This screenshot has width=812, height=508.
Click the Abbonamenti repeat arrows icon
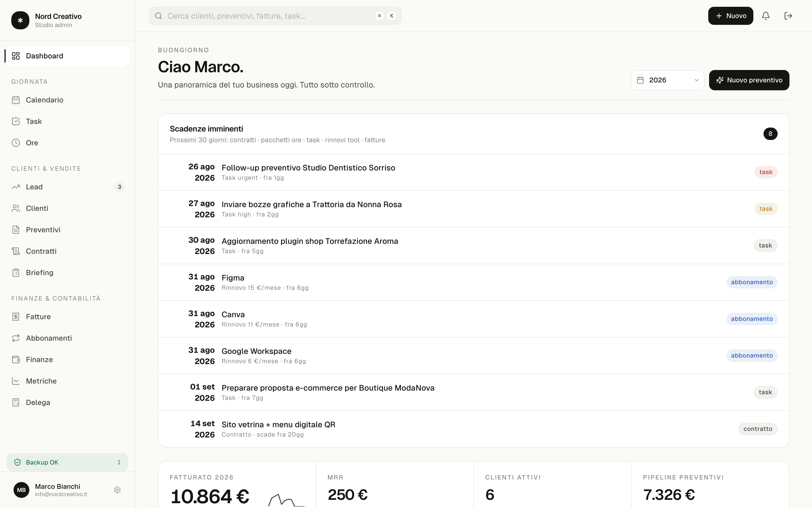click(16, 338)
